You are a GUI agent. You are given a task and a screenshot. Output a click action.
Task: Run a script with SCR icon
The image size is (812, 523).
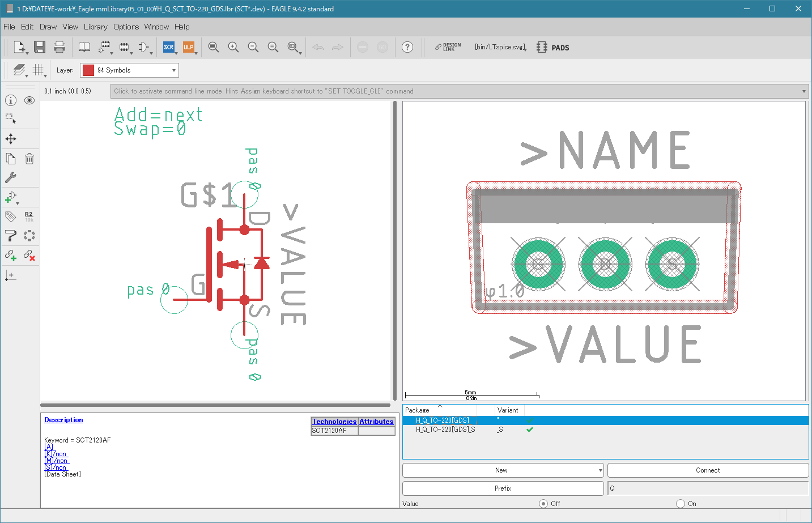click(x=168, y=47)
